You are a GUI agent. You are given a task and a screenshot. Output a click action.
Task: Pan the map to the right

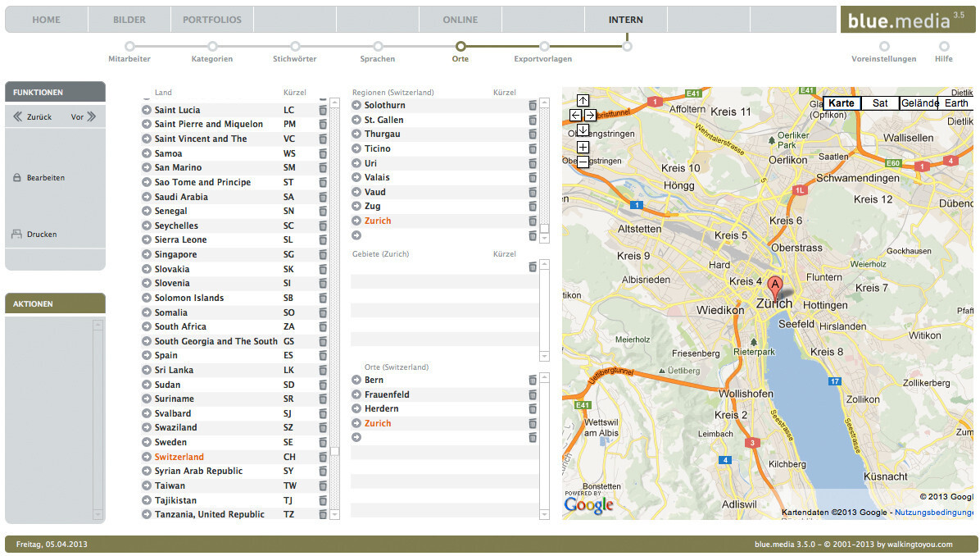[590, 116]
